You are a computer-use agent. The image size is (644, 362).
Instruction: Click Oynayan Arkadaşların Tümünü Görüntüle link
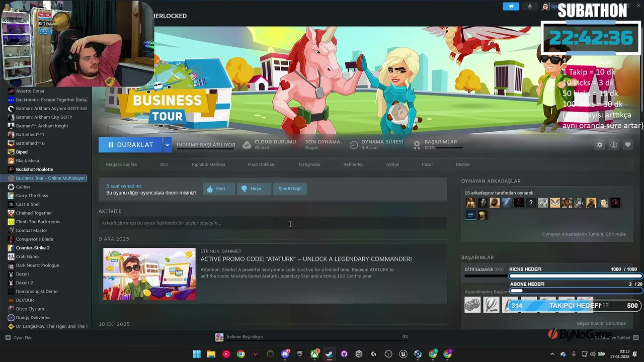point(584,234)
